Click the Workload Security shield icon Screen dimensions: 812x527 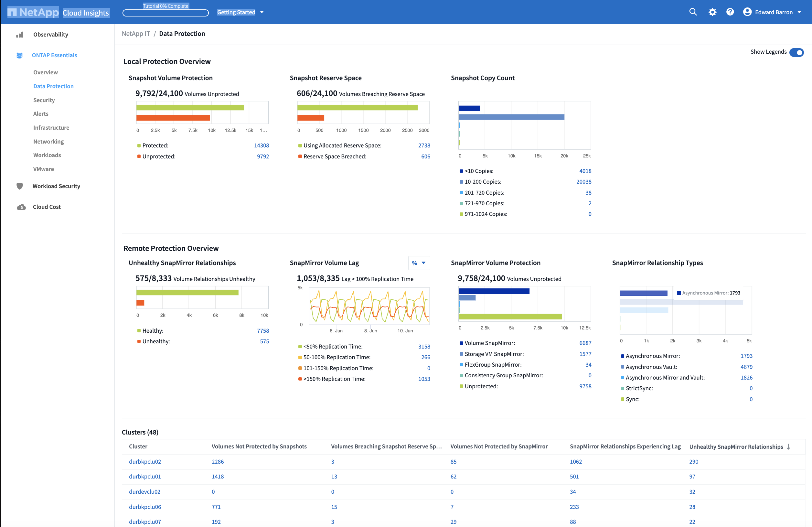coord(20,186)
